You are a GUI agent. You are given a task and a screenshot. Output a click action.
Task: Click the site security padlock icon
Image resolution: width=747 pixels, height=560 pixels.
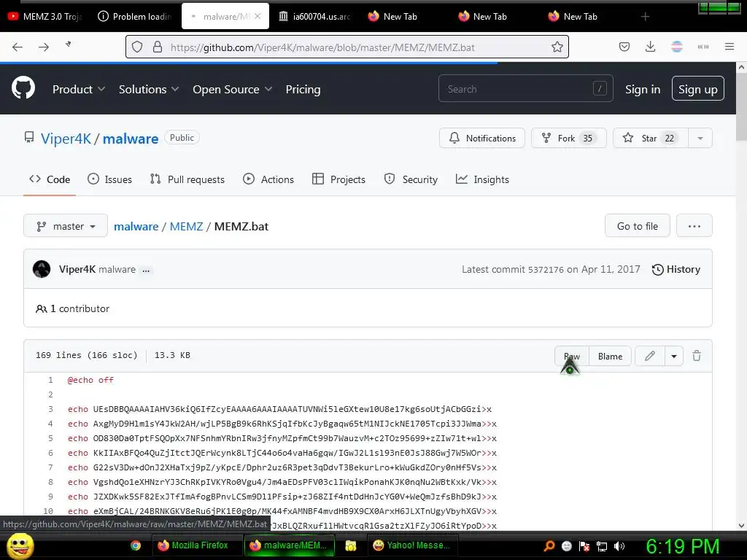pos(158,47)
